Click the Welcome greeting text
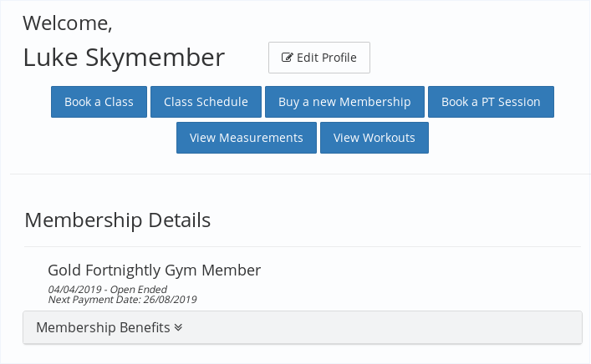The image size is (591, 364). pos(68,23)
